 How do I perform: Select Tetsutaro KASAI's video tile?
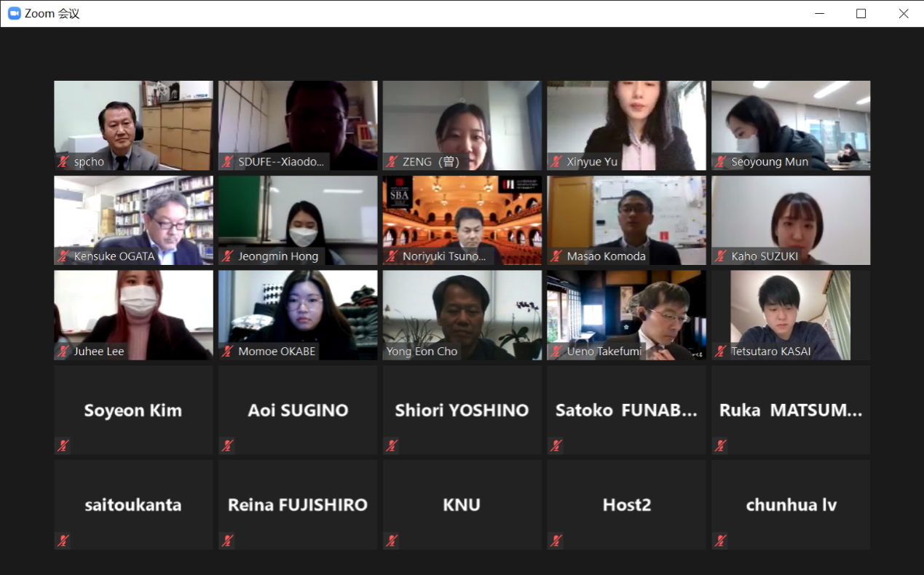(791, 315)
